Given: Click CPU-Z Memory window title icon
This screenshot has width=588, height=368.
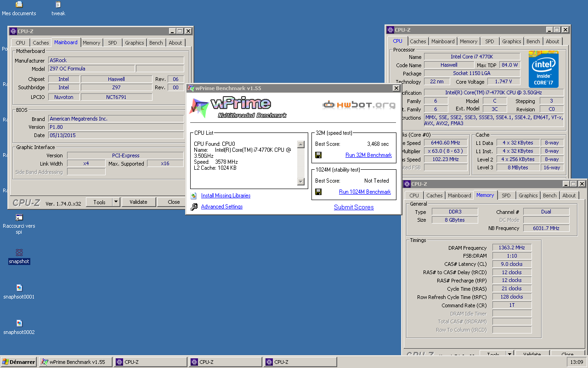Looking at the screenshot, I should pyautogui.click(x=407, y=184).
